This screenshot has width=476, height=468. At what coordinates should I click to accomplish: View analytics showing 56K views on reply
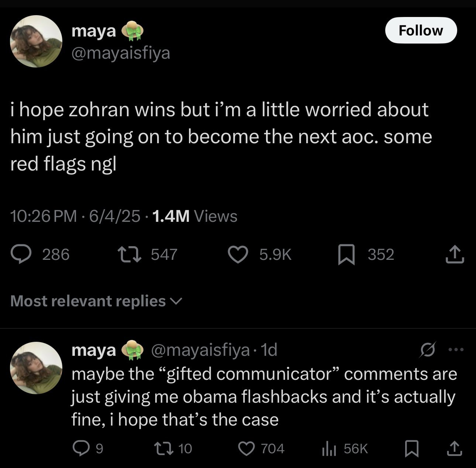328,448
